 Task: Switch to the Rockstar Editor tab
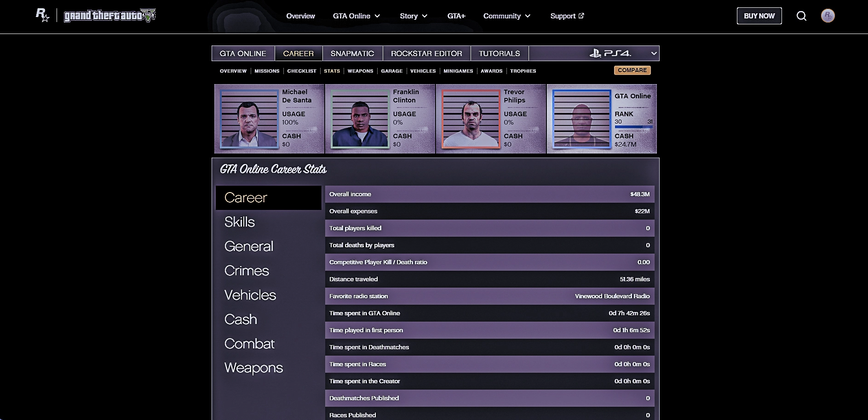point(426,53)
